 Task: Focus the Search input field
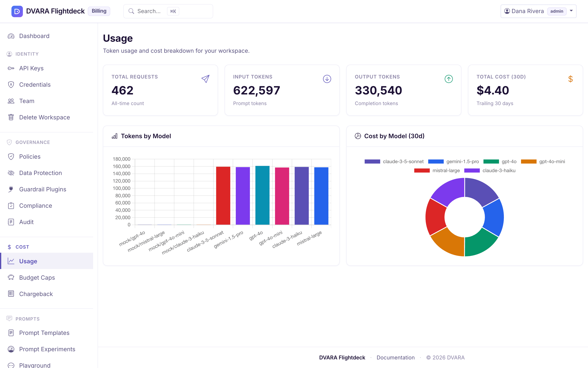[168, 11]
